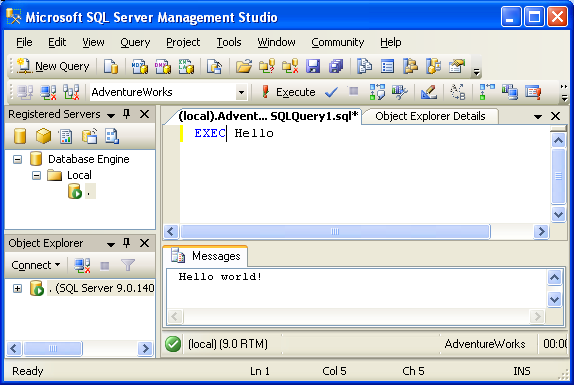574x385 pixels.
Task: Click the Open File folder icon
Action: coord(244,66)
